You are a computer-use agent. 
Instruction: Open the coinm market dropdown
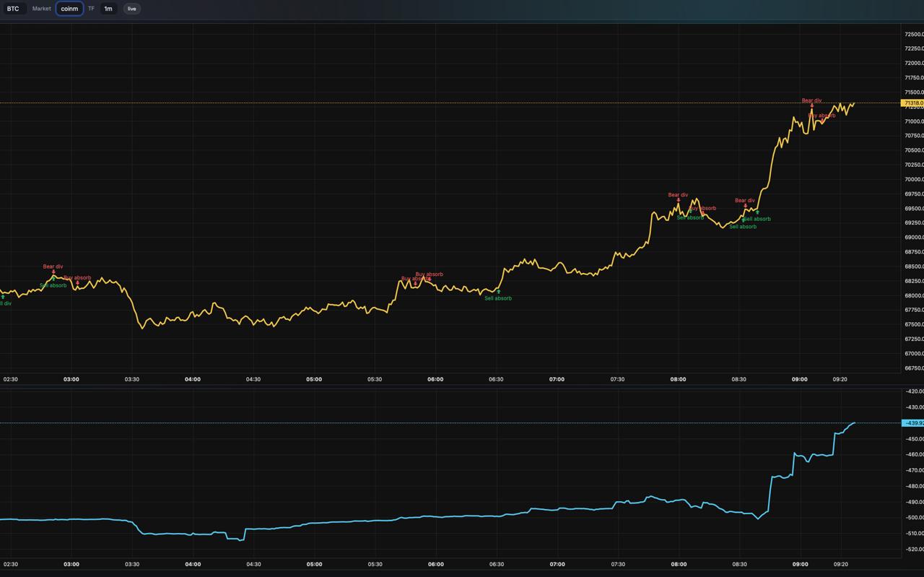[x=69, y=9]
